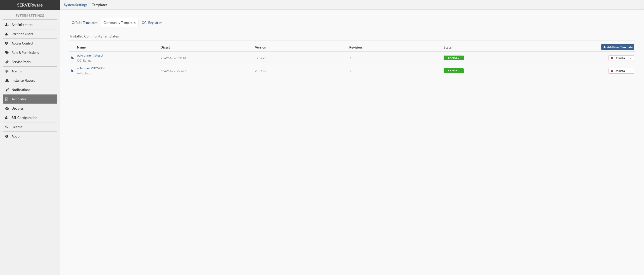The width and height of the screenshot is (644, 275).
Task: Click the OCI Runner description text
Action: coord(85,61)
